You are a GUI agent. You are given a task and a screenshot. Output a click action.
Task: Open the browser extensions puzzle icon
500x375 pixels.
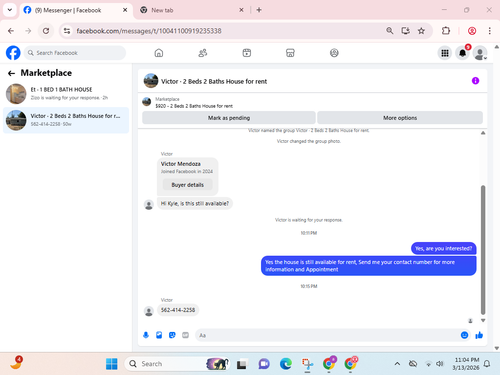pos(446,31)
